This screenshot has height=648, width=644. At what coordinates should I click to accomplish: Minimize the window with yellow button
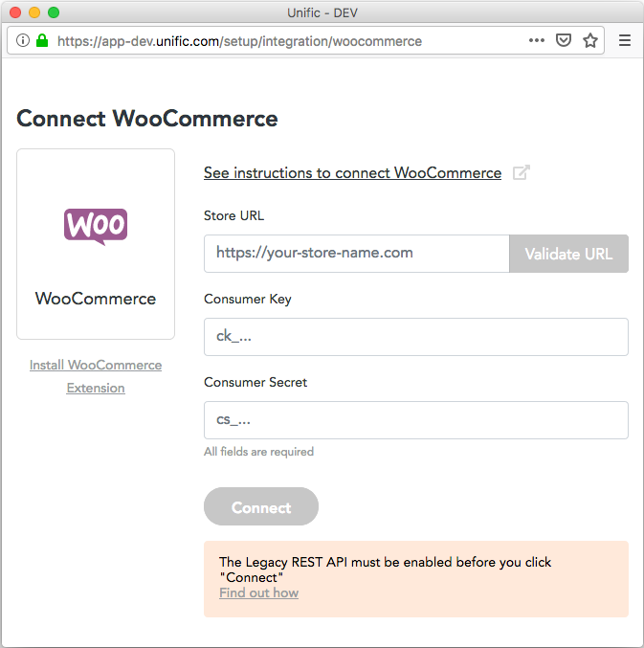(34, 12)
